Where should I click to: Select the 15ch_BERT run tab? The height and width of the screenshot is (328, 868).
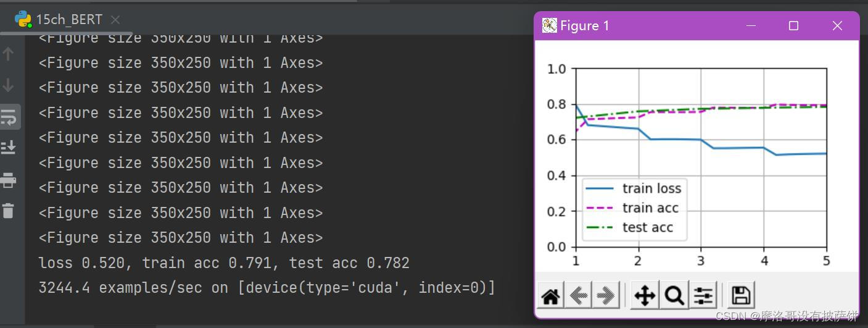tap(68, 20)
